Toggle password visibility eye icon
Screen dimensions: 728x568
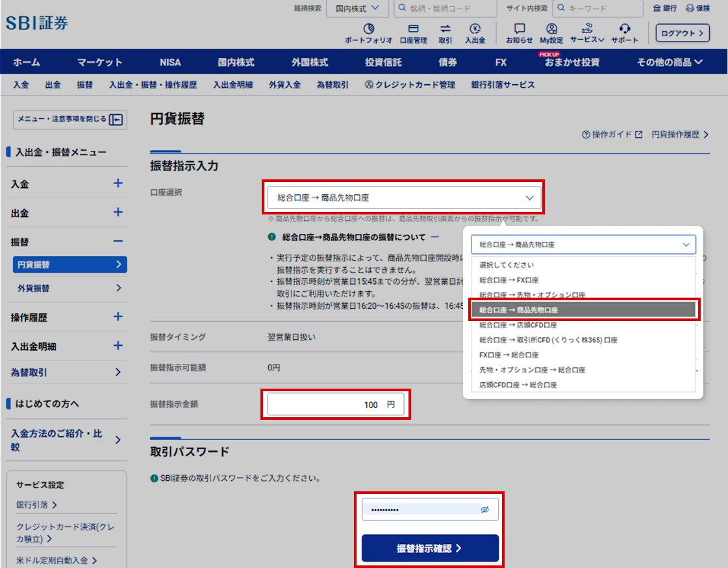coord(484,510)
